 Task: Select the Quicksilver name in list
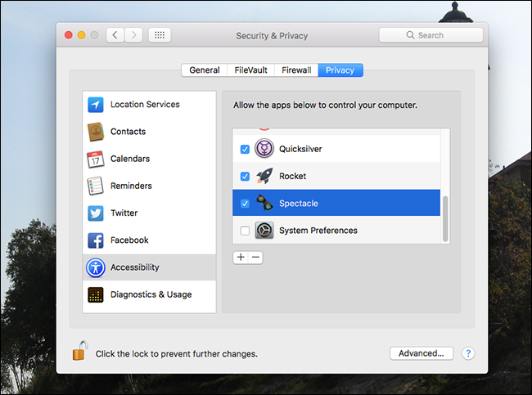click(300, 149)
